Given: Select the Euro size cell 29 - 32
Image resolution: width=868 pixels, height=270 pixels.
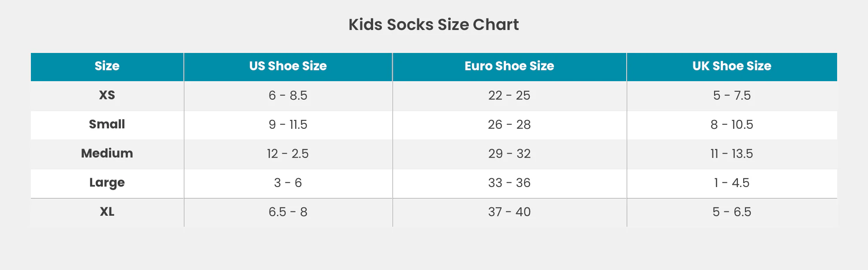Looking at the screenshot, I should (x=509, y=154).
